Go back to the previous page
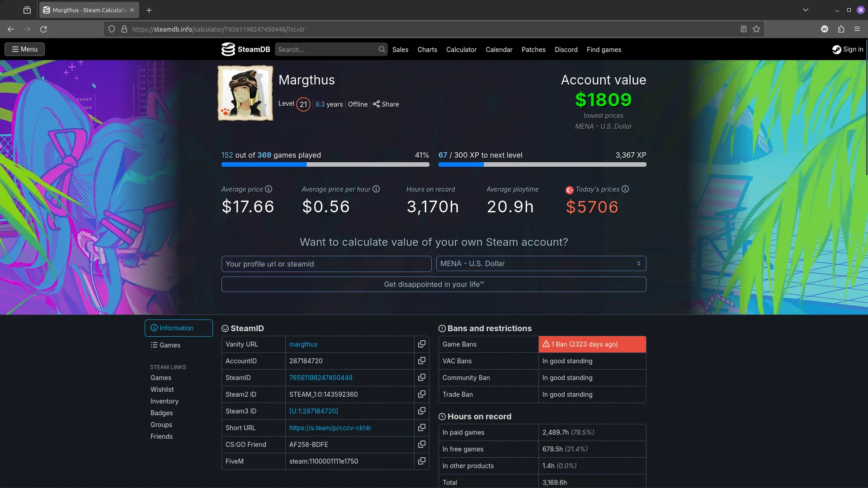This screenshot has width=868, height=488. 11,29
